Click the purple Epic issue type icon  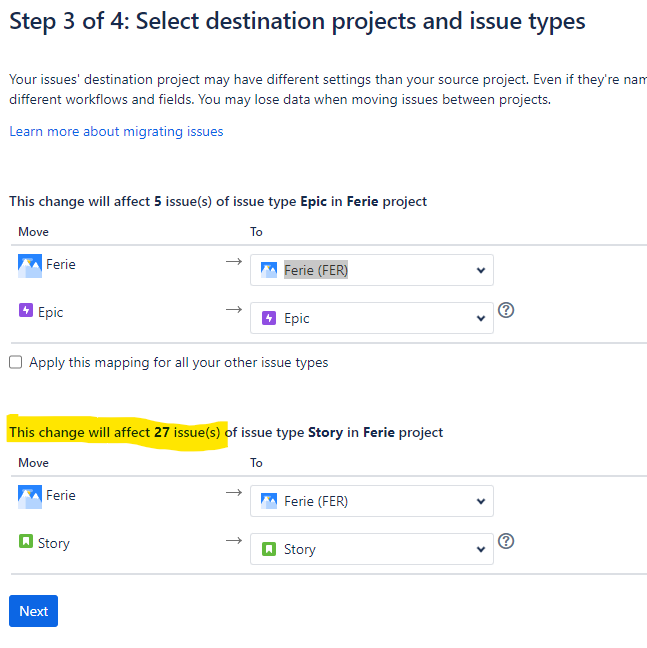pos(26,311)
